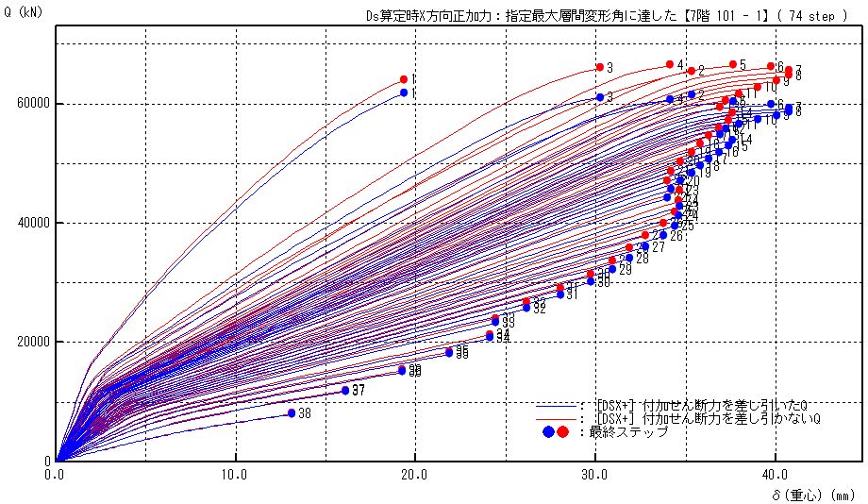Pick the blue marker labeled 28

pos(629,258)
